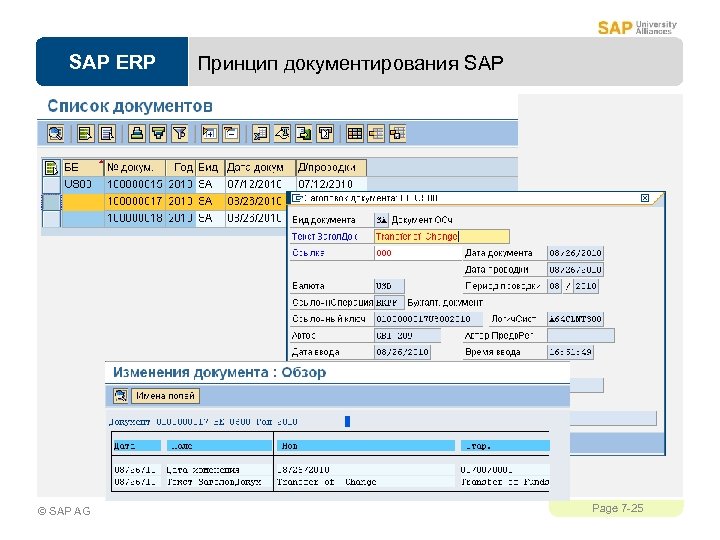This screenshot has width=720, height=540.
Task: Click the select layout icon
Action: [376, 134]
